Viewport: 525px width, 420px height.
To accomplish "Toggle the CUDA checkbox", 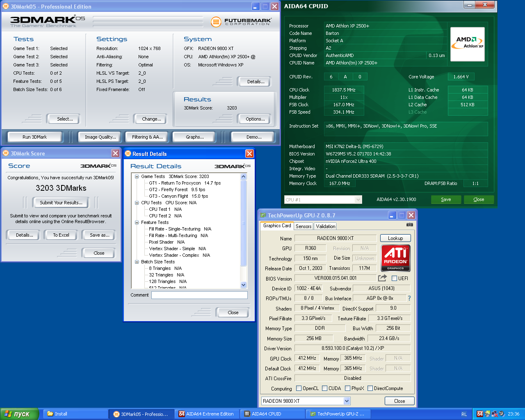I will click(x=325, y=388).
